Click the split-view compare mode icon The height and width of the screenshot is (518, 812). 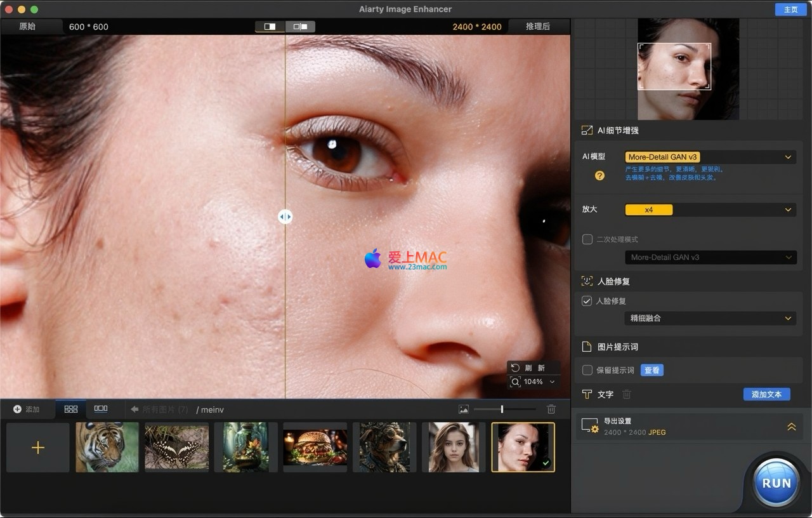coord(270,27)
